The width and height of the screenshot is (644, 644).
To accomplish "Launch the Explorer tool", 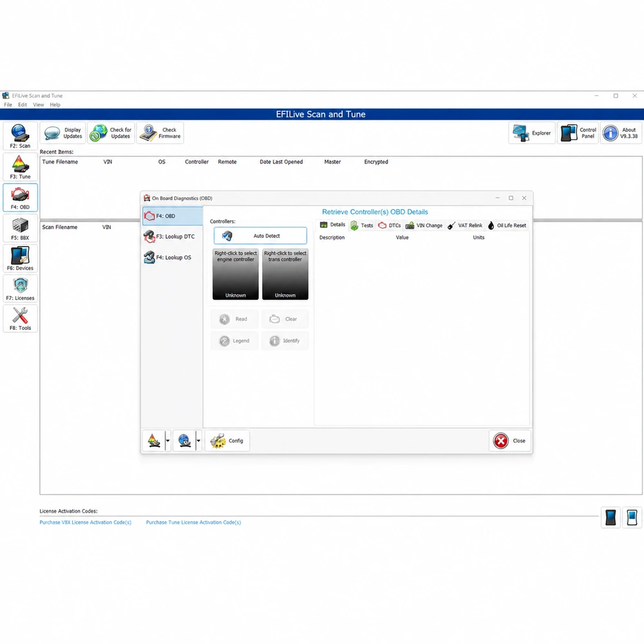I will (x=532, y=133).
